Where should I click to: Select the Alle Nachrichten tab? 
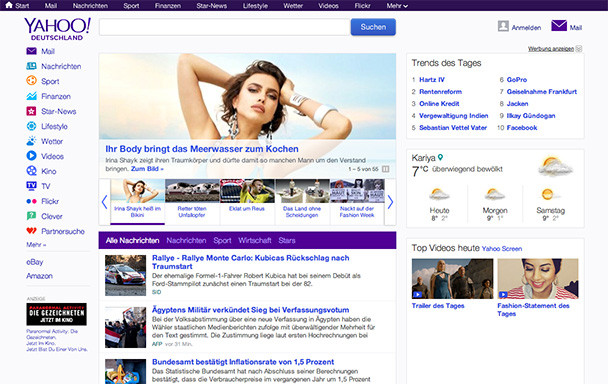(x=132, y=240)
